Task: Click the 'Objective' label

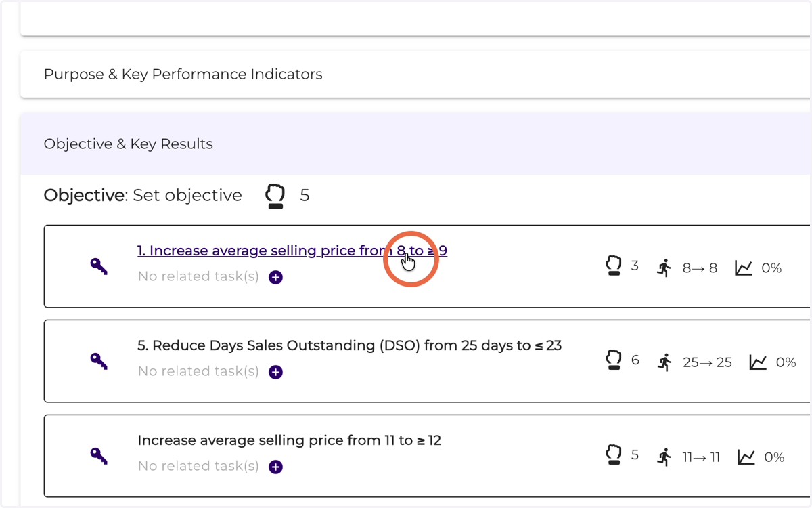Action: [85, 195]
